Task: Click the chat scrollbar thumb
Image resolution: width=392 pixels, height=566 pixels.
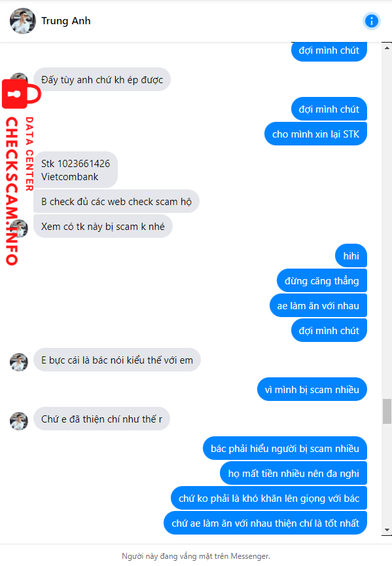Action: coord(387,411)
